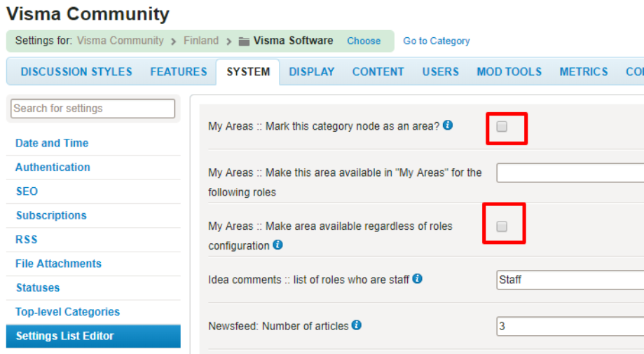
Task: Open Statuses settings
Action: point(38,288)
